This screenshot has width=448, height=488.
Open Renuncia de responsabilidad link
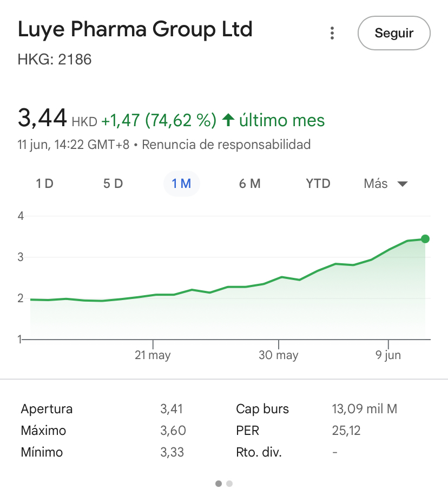[x=226, y=145]
